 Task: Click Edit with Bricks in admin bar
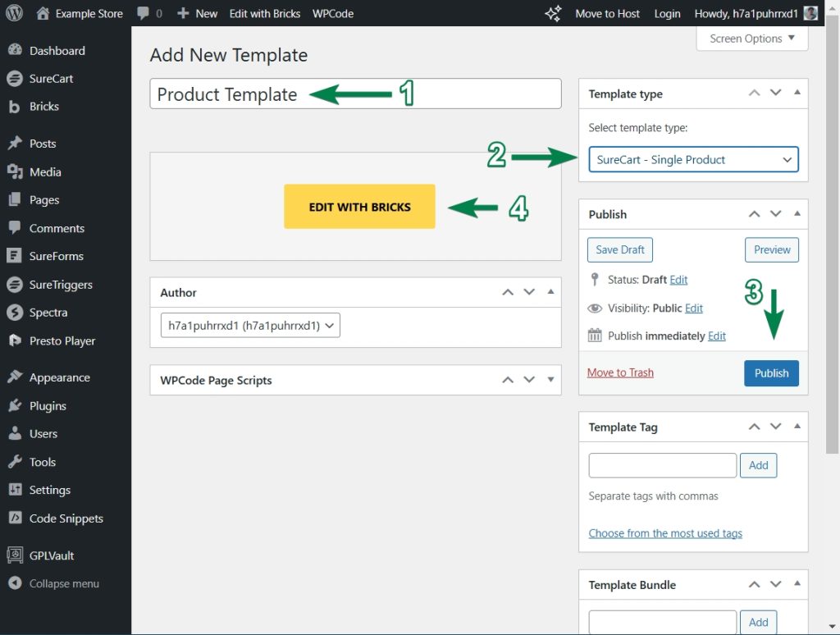[264, 13]
